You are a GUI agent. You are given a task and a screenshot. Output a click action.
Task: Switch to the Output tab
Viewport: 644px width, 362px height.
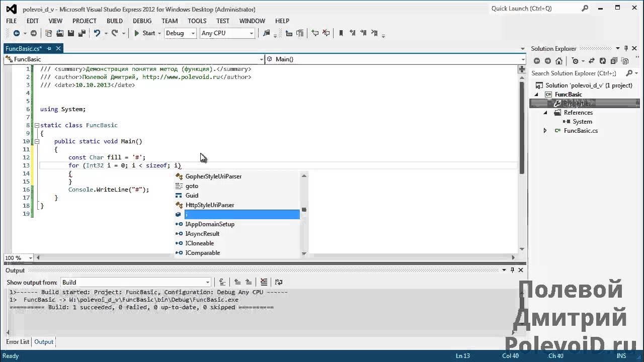[x=44, y=342]
